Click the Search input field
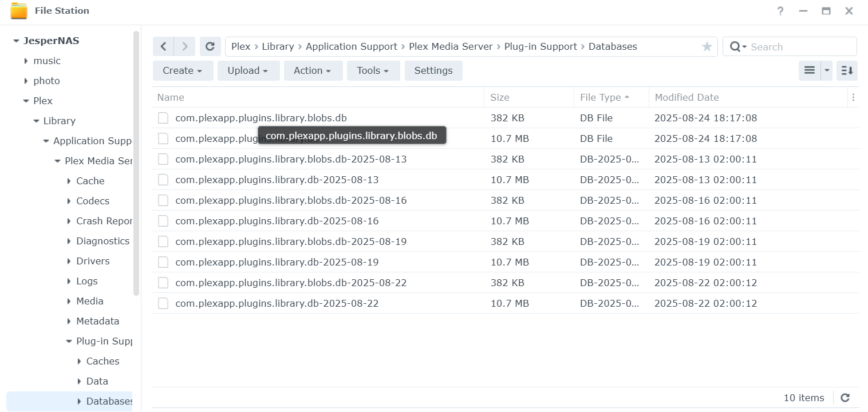The width and height of the screenshot is (868, 412). pyautogui.click(x=802, y=47)
